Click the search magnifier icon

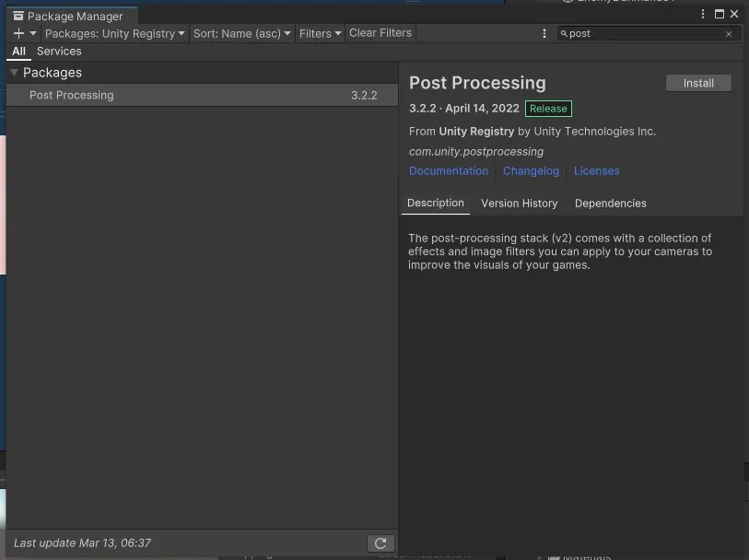point(564,33)
